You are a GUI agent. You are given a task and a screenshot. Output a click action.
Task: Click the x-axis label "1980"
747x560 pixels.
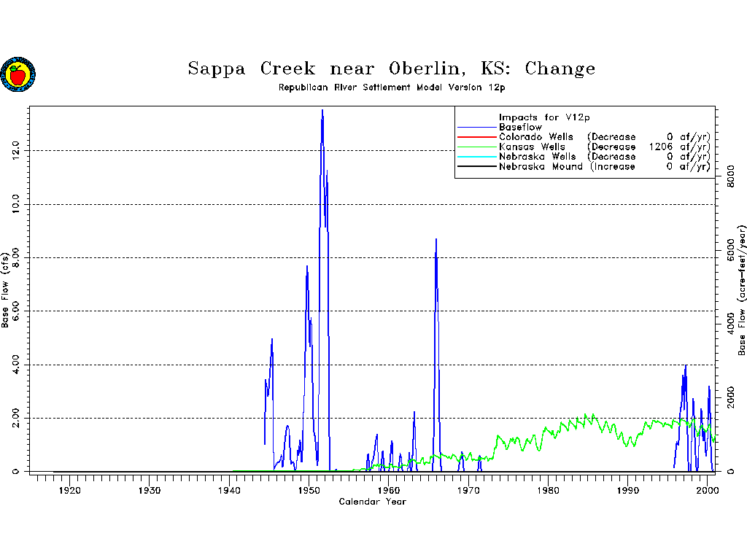point(549,491)
